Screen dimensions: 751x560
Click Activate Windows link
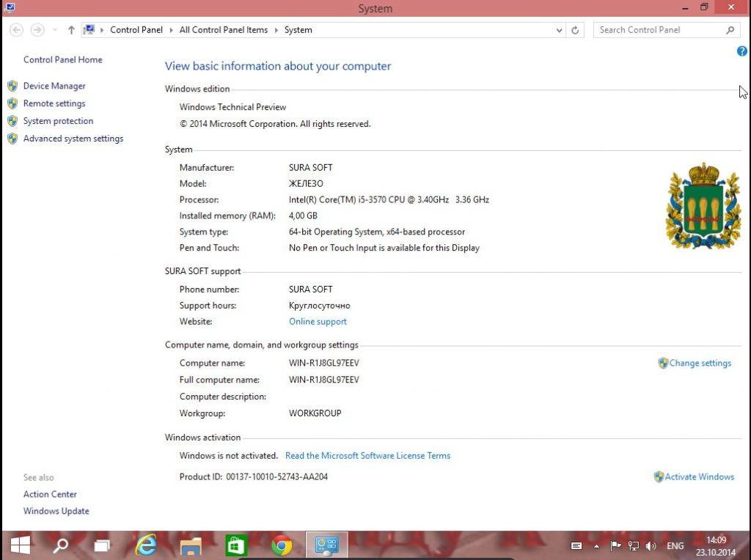coord(699,476)
